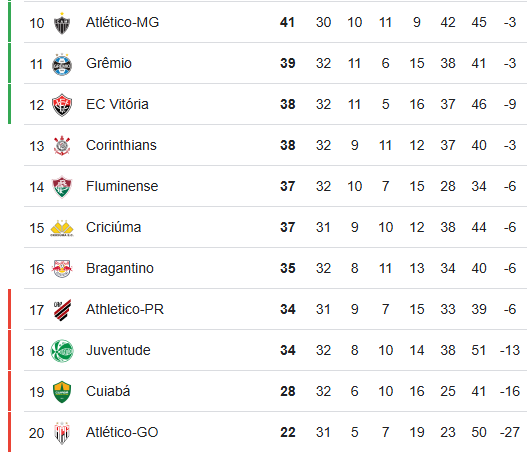
Task: Click the Cuiabá club crest
Action: click(x=62, y=392)
